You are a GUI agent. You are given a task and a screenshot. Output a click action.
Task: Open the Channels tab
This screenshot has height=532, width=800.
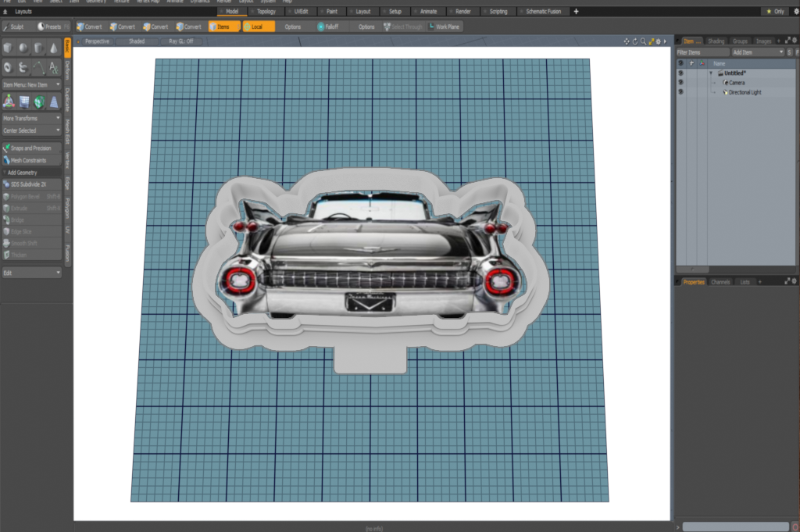point(720,281)
